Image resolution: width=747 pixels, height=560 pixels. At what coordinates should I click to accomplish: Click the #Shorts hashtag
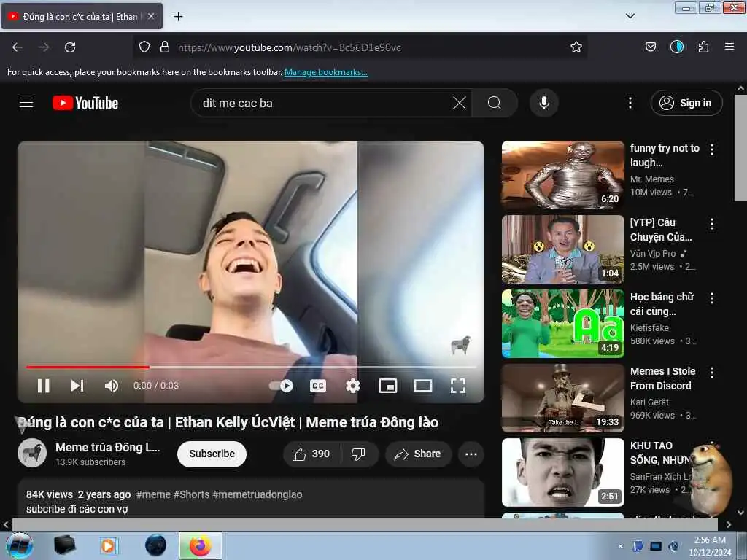click(x=192, y=494)
